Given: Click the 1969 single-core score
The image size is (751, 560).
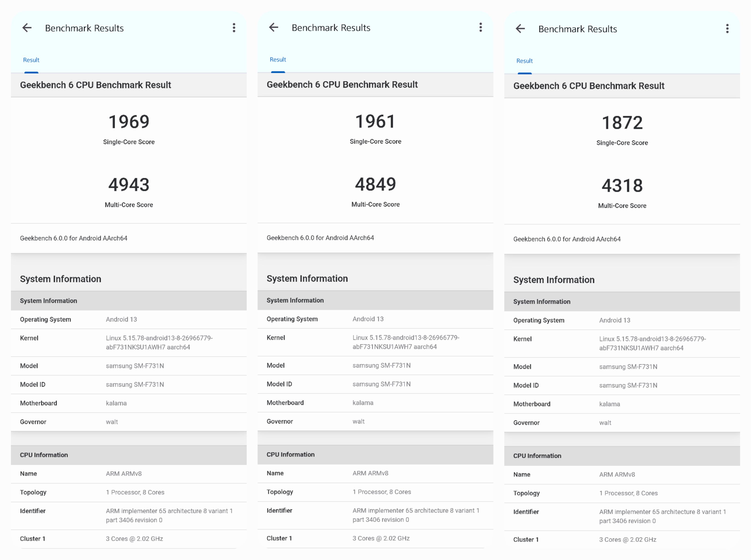Looking at the screenshot, I should [129, 122].
